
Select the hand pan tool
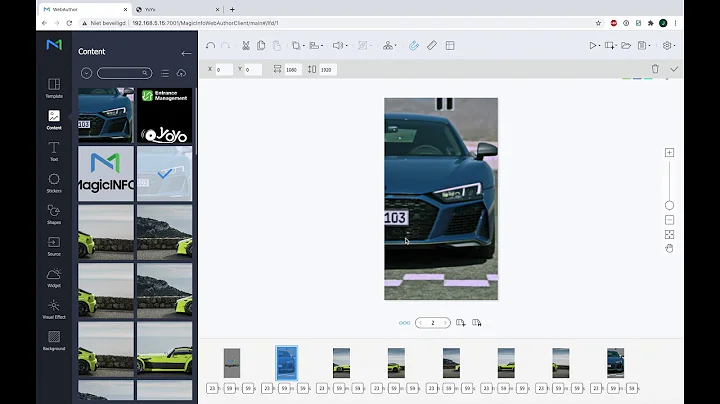pos(669,248)
